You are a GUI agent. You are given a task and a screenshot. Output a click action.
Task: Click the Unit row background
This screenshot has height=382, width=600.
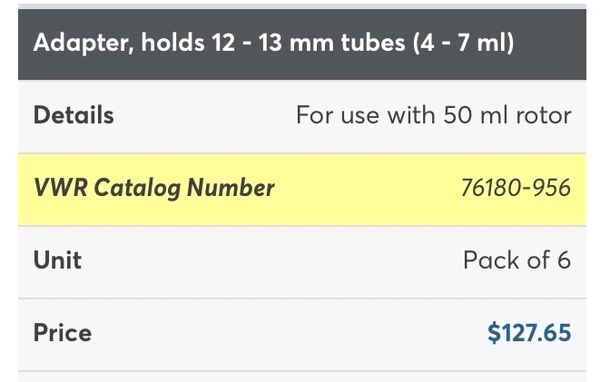[x=302, y=262]
